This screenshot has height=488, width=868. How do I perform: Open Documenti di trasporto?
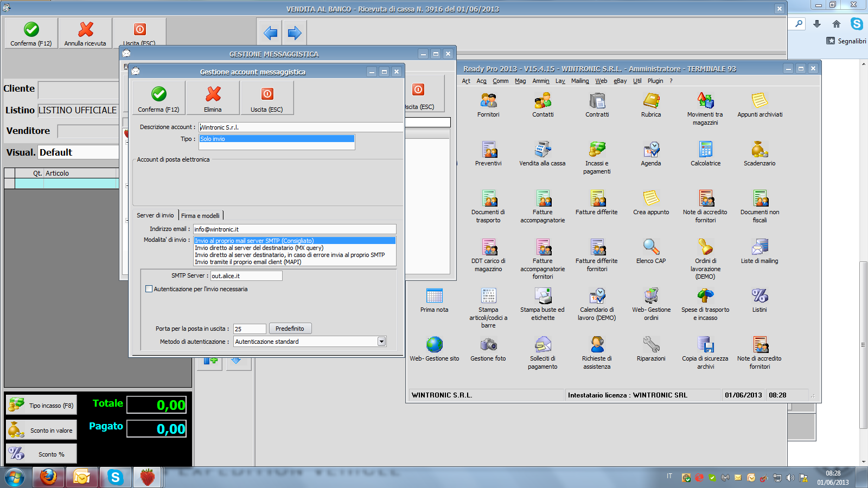pyautogui.click(x=488, y=207)
